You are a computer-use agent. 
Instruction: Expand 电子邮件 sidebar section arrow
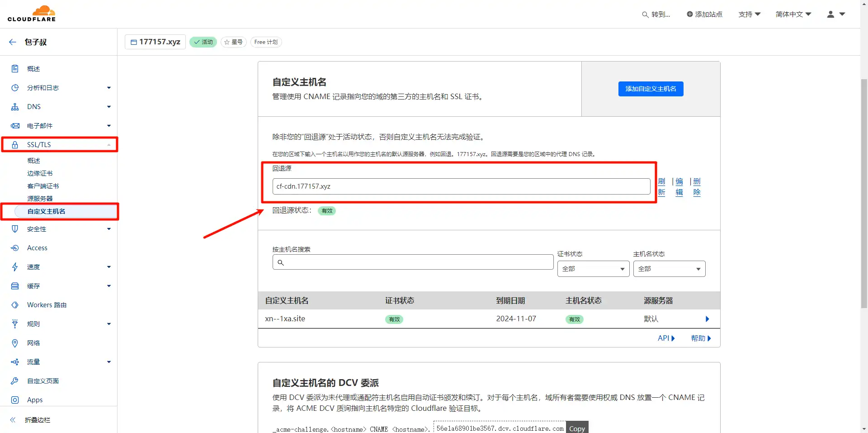coord(109,126)
